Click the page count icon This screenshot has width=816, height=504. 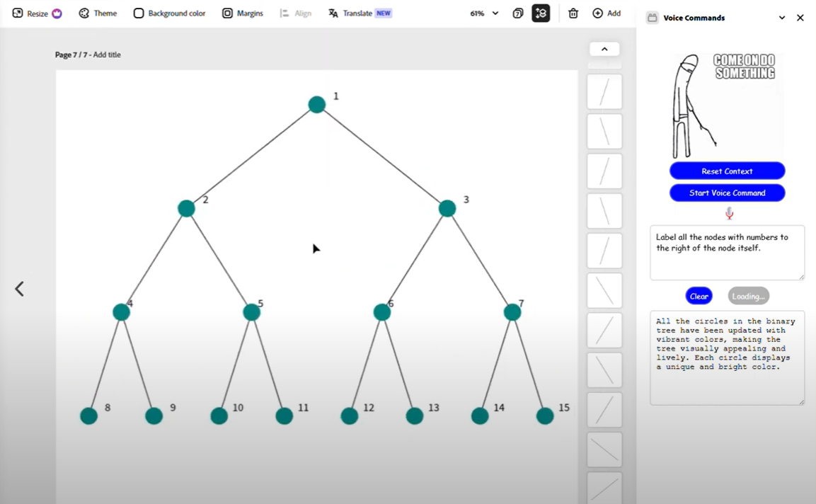pyautogui.click(x=518, y=13)
